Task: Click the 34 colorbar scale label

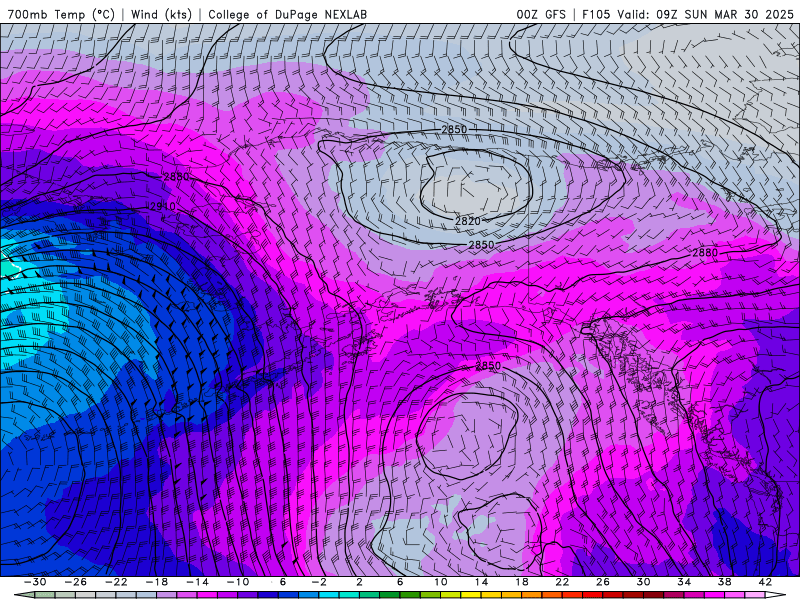Action: click(684, 582)
